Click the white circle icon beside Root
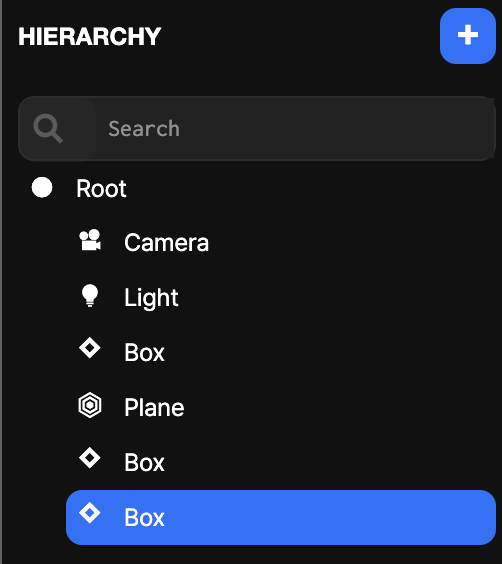This screenshot has height=564, width=502. tap(42, 187)
